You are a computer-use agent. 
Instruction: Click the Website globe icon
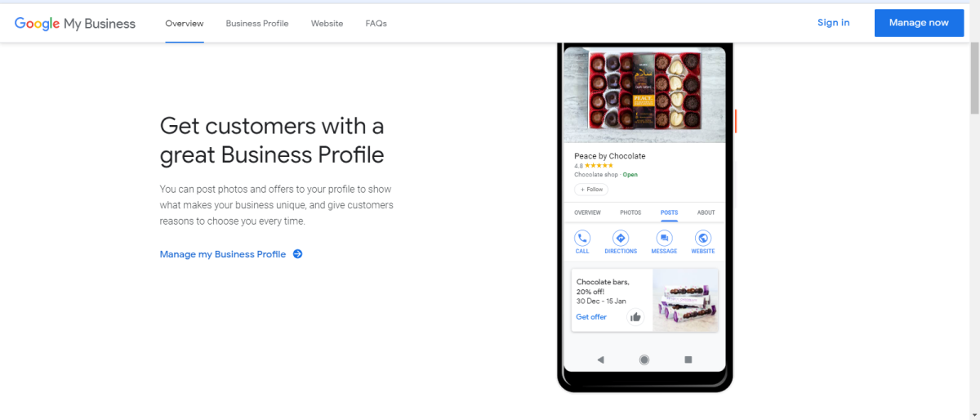[x=703, y=238]
